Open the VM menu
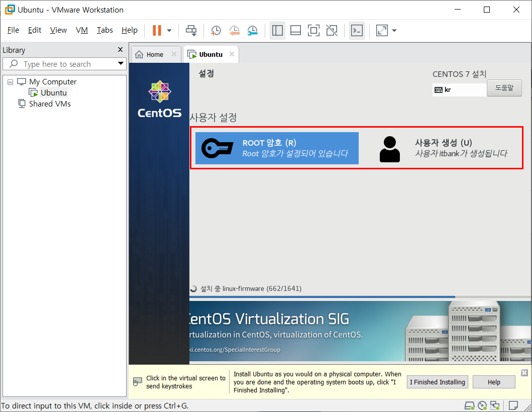 82,30
